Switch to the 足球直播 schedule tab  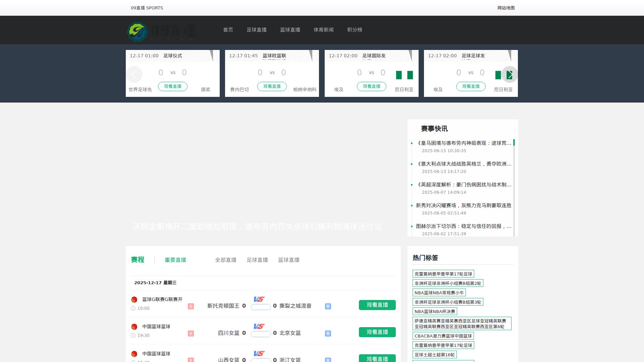click(257, 260)
